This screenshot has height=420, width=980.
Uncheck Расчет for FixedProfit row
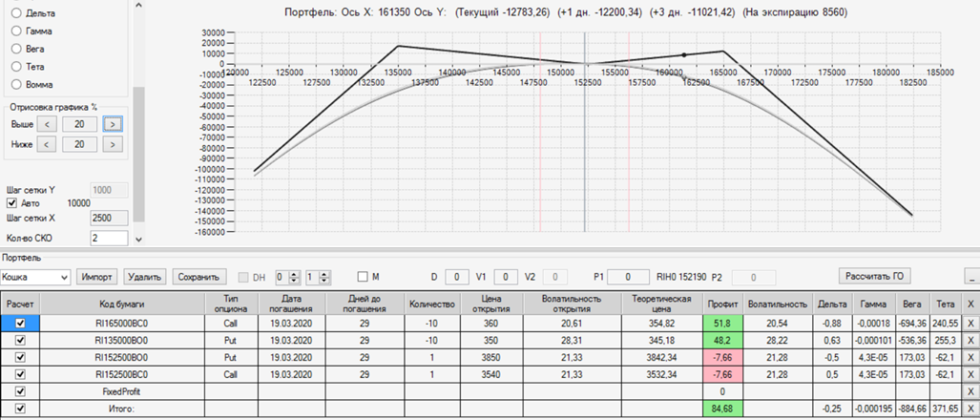click(x=20, y=390)
